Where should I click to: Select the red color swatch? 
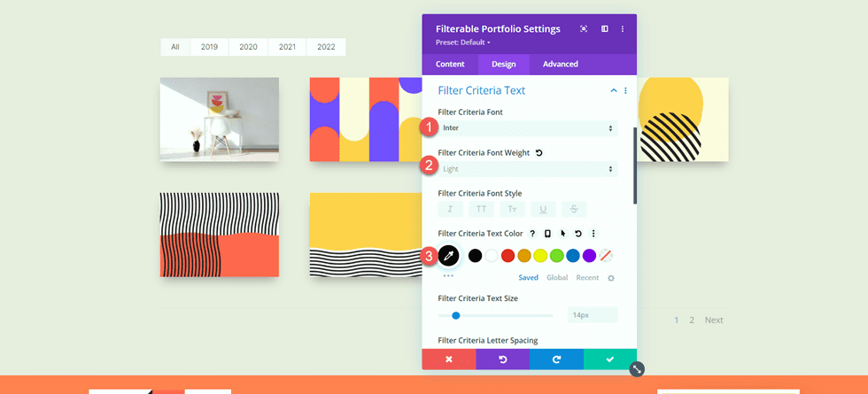tap(508, 256)
